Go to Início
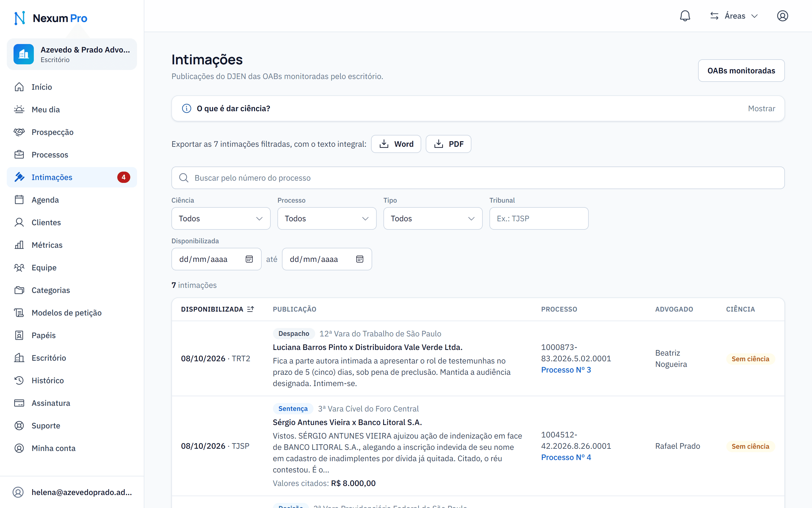Viewport: 812px width, 508px height. click(x=72, y=87)
